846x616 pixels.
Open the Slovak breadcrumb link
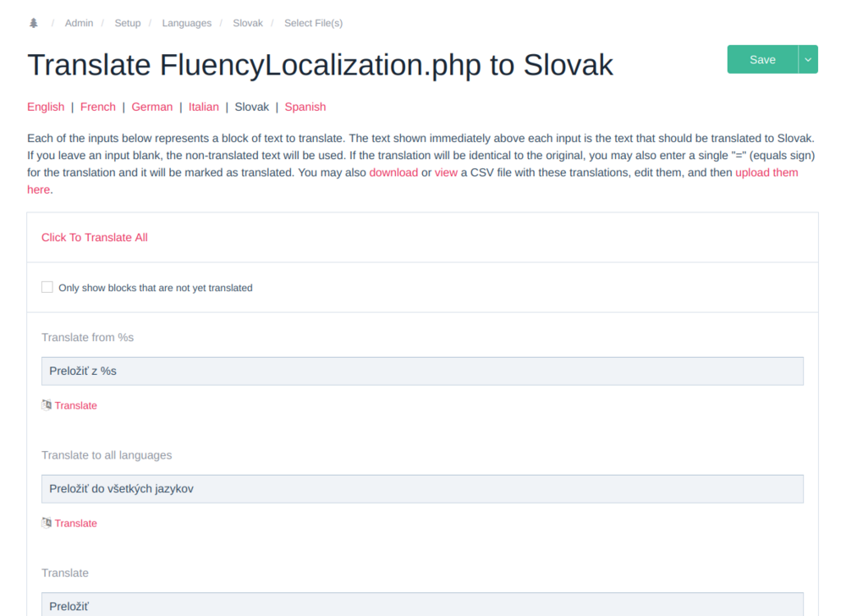point(248,23)
